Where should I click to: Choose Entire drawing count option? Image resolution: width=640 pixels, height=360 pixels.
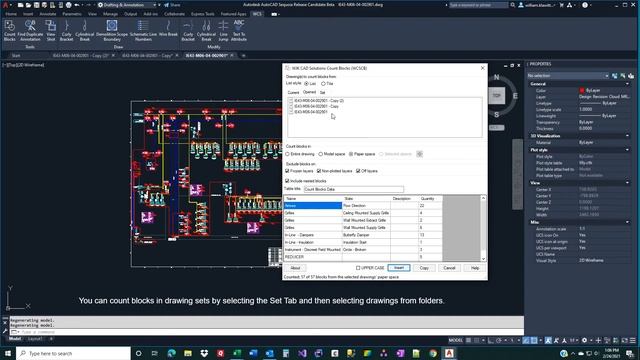(x=287, y=154)
